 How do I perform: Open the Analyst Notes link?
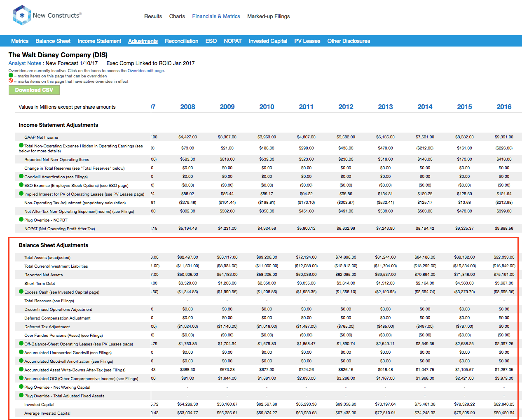pyautogui.click(x=25, y=63)
